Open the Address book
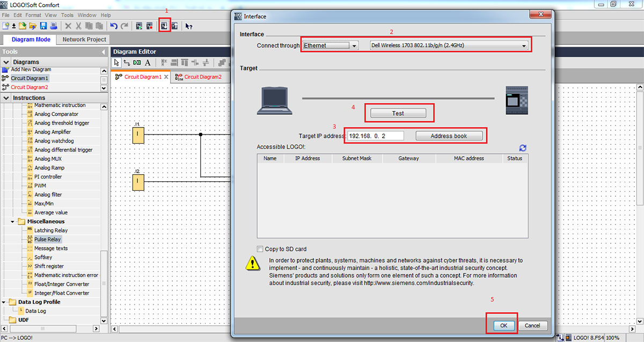Image resolution: width=644 pixels, height=342 pixels. pos(449,136)
